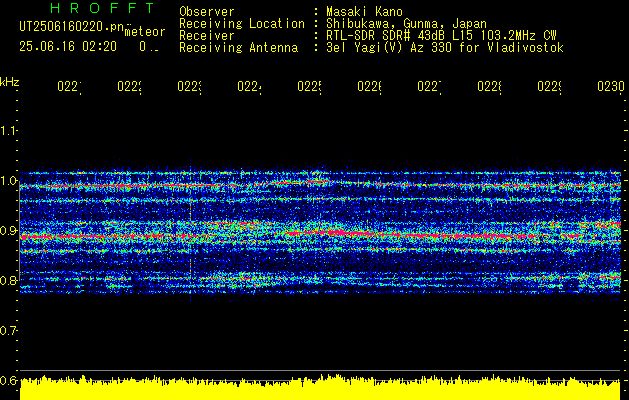629x400 pixels.
Task: Click the 1.1 frequency axis label
Action: coord(9,131)
